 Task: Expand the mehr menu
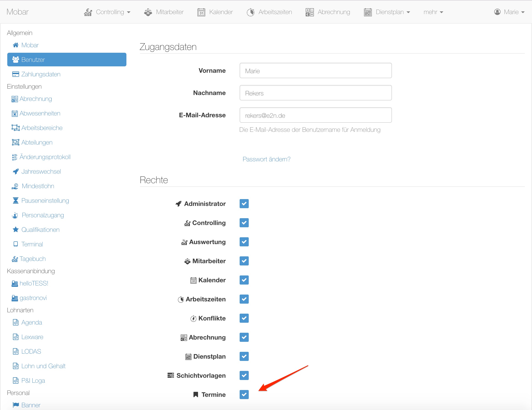click(433, 12)
